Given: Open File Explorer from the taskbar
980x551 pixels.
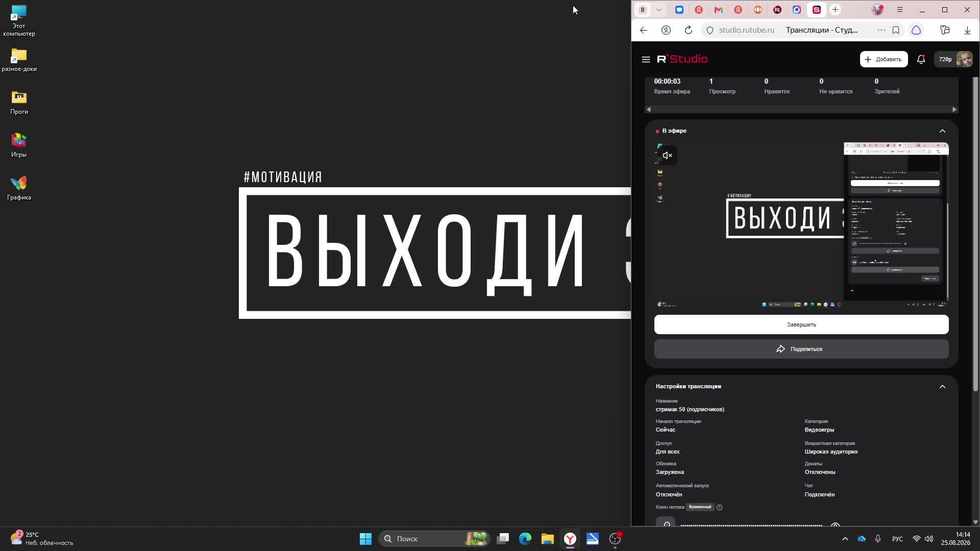Looking at the screenshot, I should (x=548, y=539).
